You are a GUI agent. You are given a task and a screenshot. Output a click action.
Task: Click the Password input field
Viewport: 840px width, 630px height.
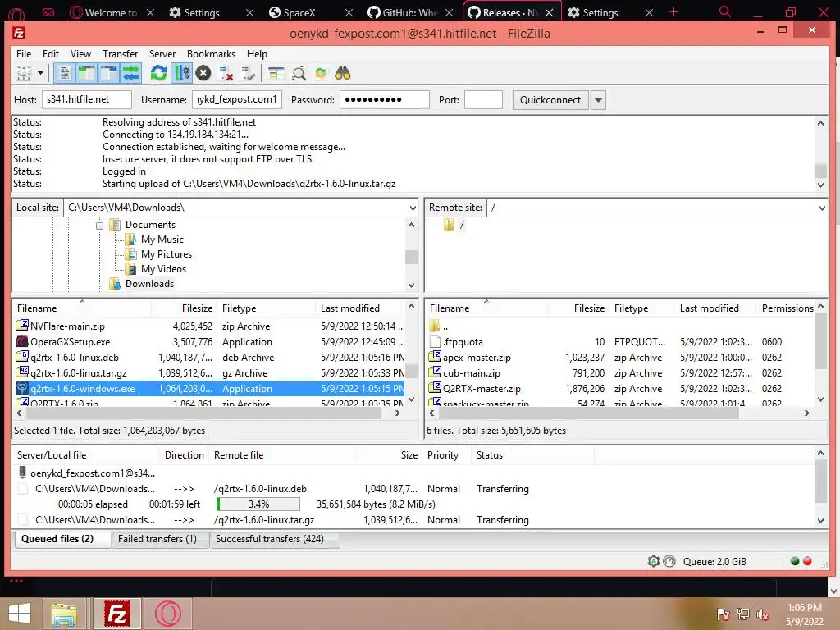[385, 99]
